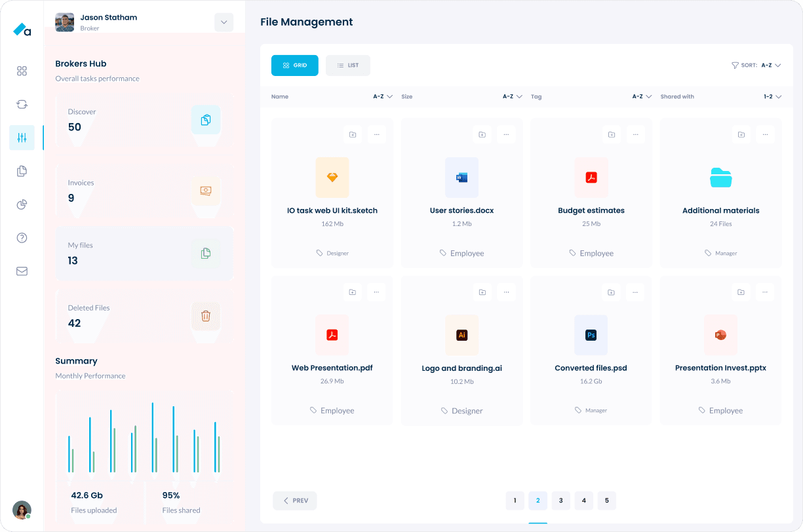Open the Web Presentation.pdf thumbnail
Screen dimensions: 803x532
pyautogui.click(x=332, y=335)
